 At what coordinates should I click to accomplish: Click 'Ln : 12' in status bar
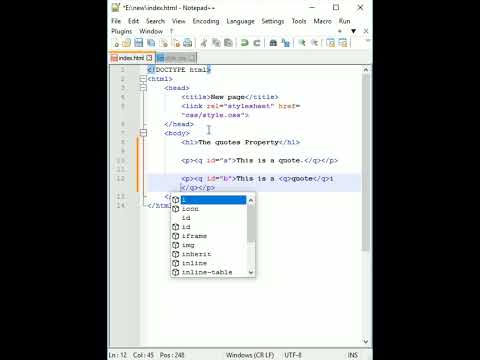click(x=118, y=355)
